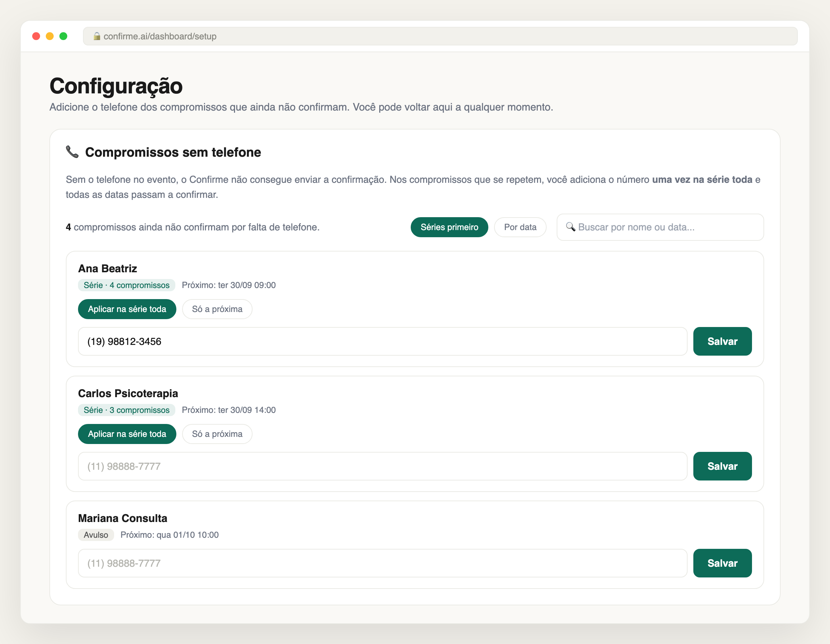
Task: Click the magnifier icon in the search box
Action: (x=570, y=227)
